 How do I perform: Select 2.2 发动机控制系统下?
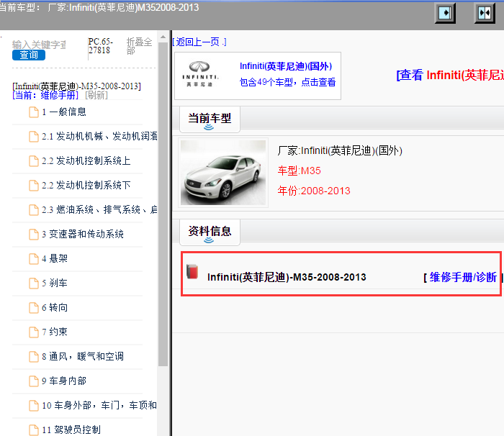click(86, 185)
